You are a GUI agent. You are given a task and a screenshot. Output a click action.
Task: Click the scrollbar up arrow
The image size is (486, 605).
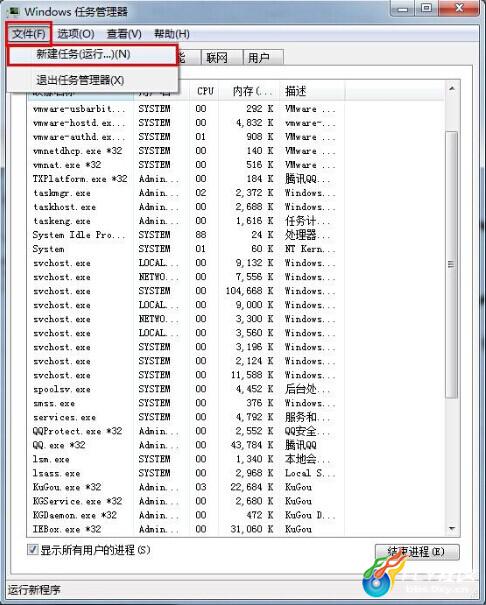(x=452, y=90)
